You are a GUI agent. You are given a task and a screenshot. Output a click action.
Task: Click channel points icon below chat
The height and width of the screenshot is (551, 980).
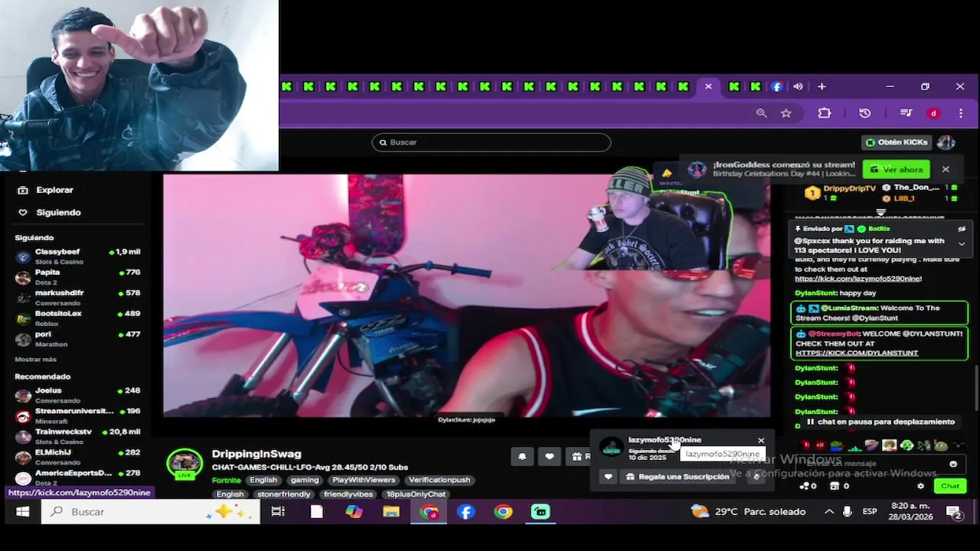tap(807, 486)
